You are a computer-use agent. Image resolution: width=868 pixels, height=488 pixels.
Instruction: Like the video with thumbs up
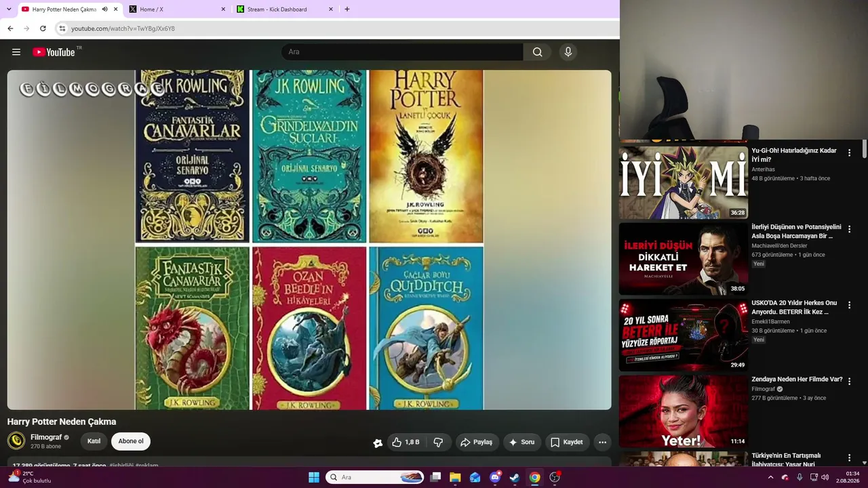(406, 442)
